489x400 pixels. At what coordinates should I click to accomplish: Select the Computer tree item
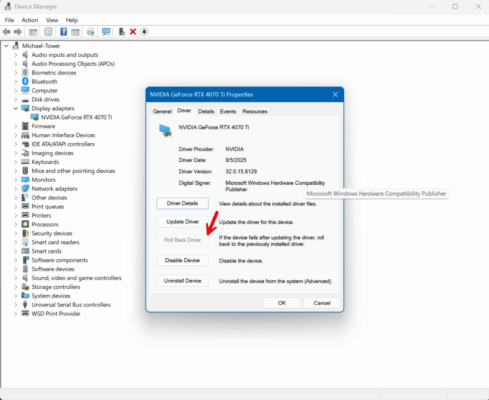[45, 90]
